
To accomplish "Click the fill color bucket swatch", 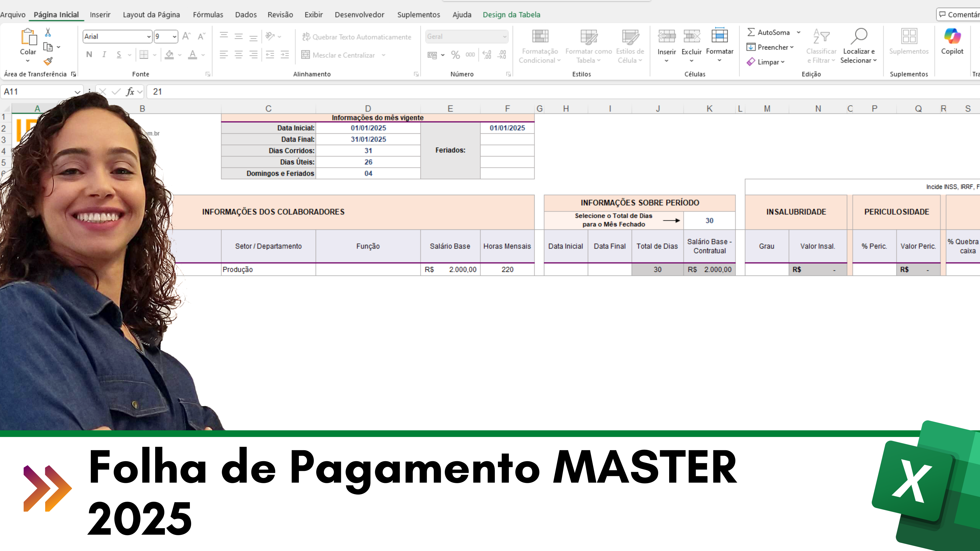I will [170, 55].
